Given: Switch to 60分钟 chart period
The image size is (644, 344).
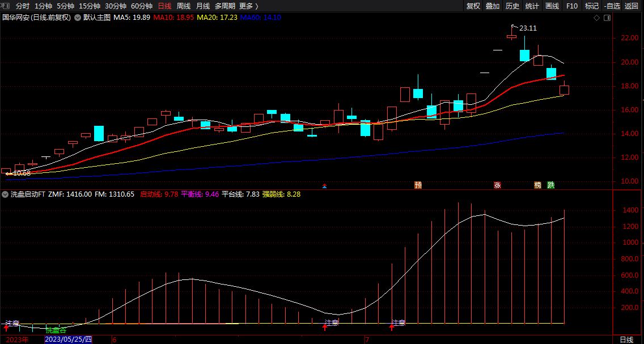Looking at the screenshot, I should [x=142, y=6].
